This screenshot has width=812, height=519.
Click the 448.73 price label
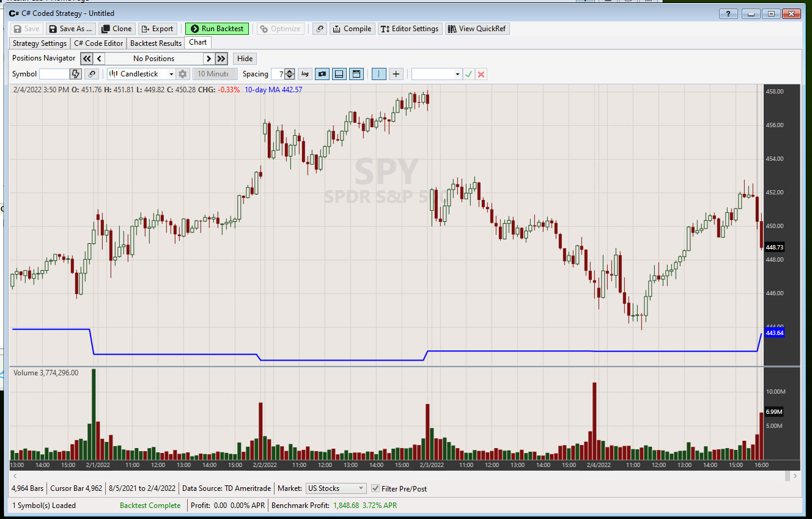[774, 247]
